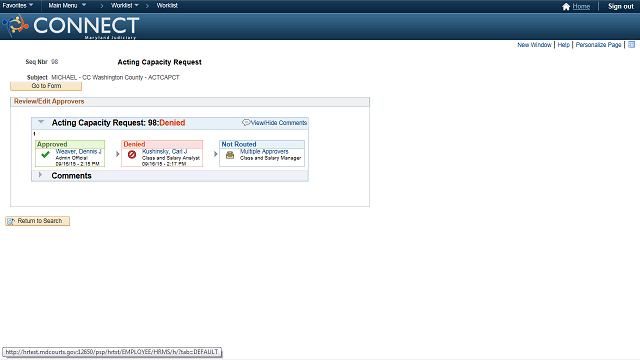Click the http icon beside Personalize Page
640x360 pixels.
(x=631, y=44)
